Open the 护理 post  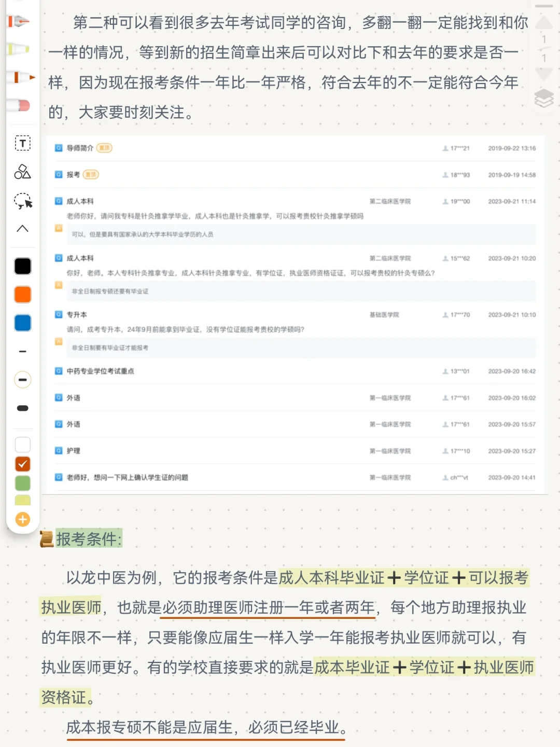point(73,451)
